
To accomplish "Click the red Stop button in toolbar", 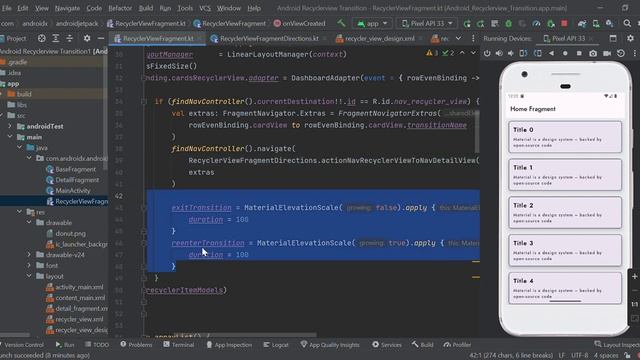I will click(x=564, y=24).
